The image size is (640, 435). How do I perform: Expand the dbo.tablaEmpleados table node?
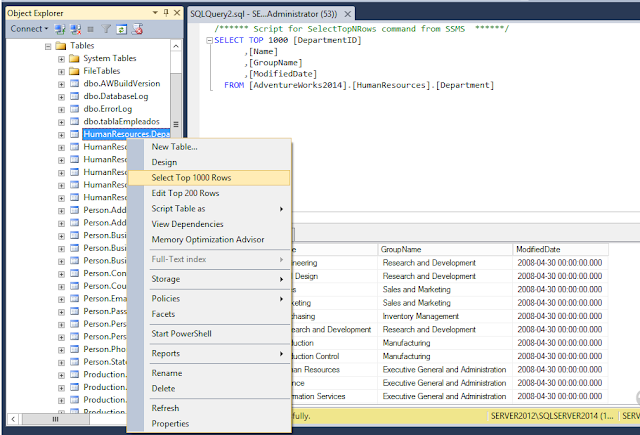coord(61,122)
